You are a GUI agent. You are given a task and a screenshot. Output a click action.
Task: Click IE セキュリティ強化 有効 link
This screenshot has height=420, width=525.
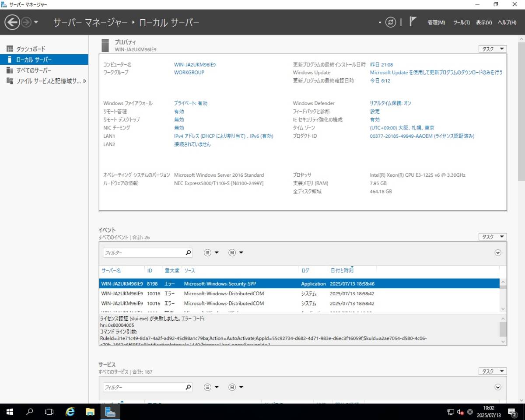(x=375, y=119)
